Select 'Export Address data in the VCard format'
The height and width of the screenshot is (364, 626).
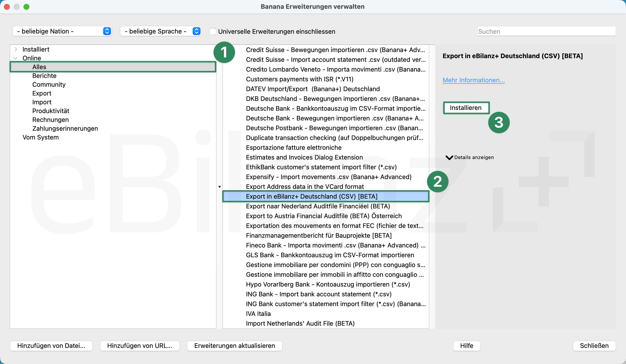pyautogui.click(x=326, y=187)
